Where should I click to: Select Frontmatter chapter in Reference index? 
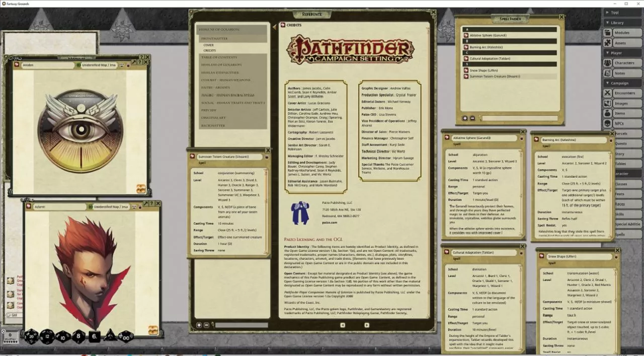pyautogui.click(x=232, y=38)
